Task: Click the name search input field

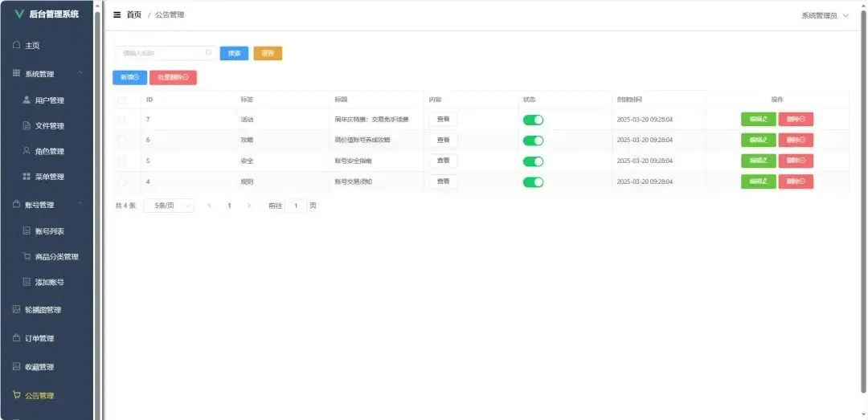Action: coord(166,53)
